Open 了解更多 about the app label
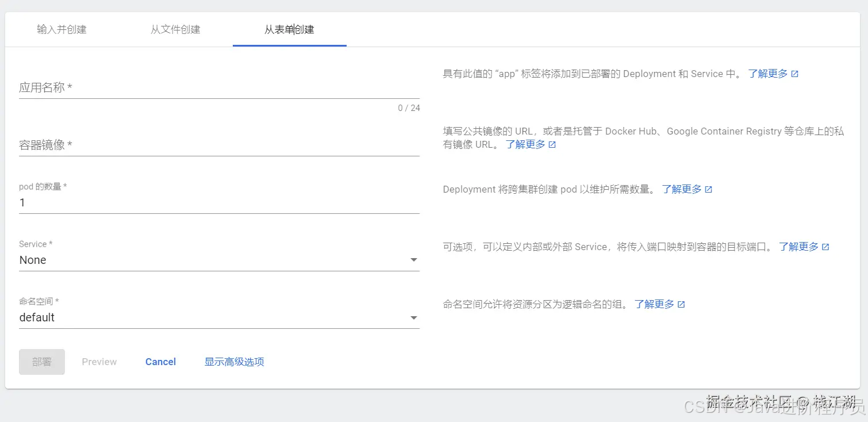This screenshot has width=868, height=422. coord(769,73)
